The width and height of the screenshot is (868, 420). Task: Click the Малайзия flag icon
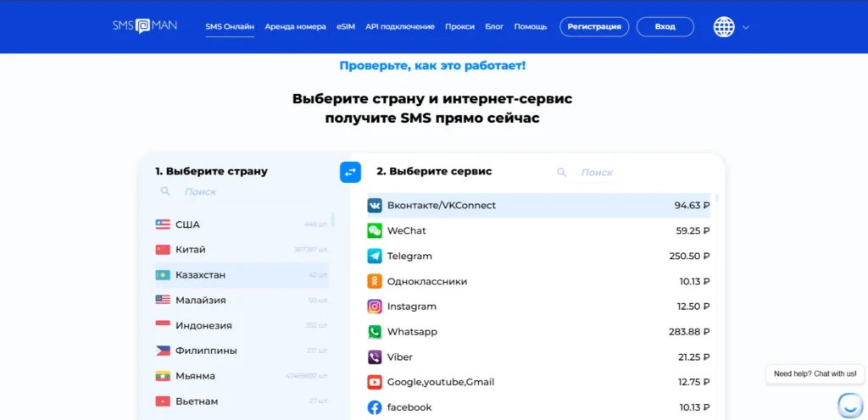click(163, 300)
